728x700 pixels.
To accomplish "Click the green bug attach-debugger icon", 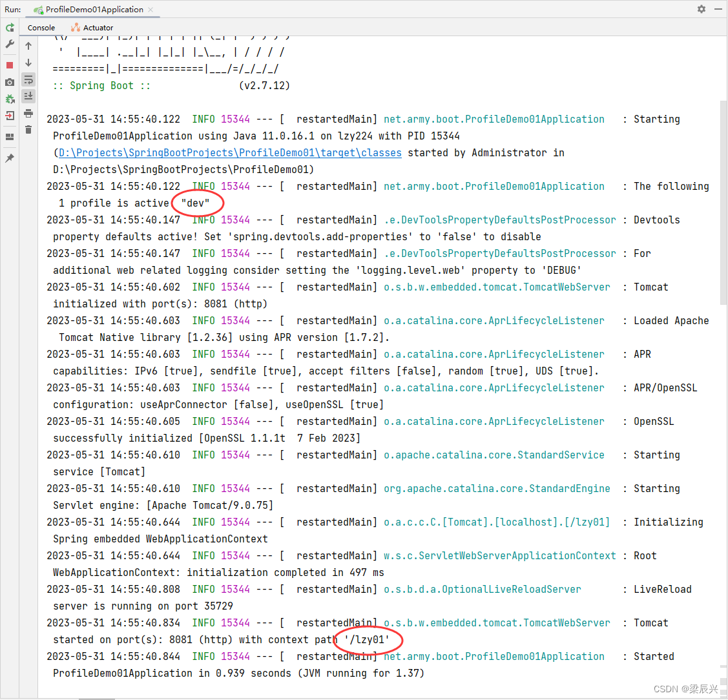I will pos(10,99).
